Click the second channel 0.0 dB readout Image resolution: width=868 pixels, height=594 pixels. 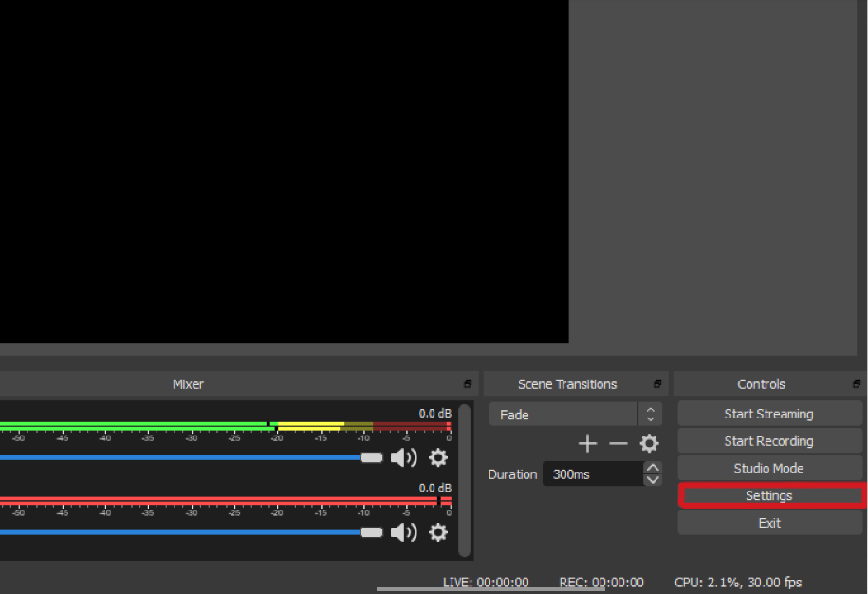[x=435, y=489]
